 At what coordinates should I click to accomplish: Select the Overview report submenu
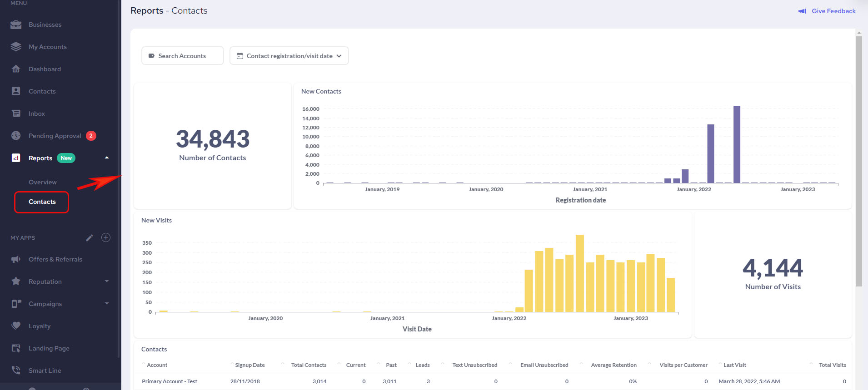pyautogui.click(x=43, y=182)
